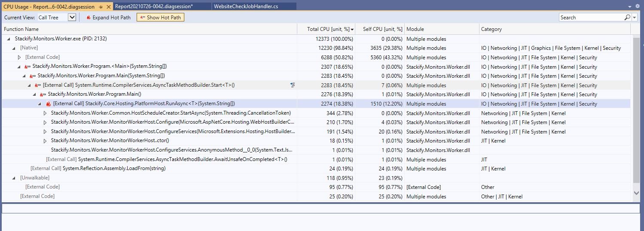
Task: Select the last [External Code] row with 25 (0.20%)
Action: 316,197
